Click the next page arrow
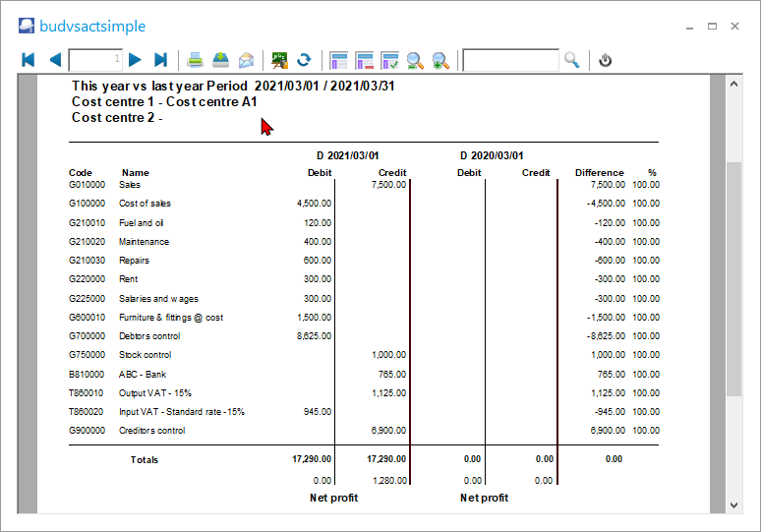The height and width of the screenshot is (532, 761). 136,60
